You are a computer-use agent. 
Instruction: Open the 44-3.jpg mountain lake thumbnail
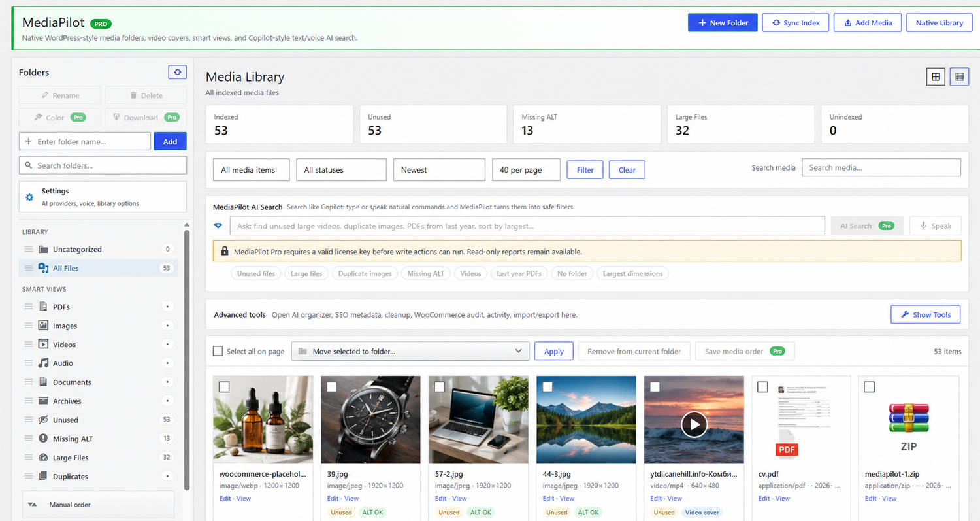coord(586,420)
